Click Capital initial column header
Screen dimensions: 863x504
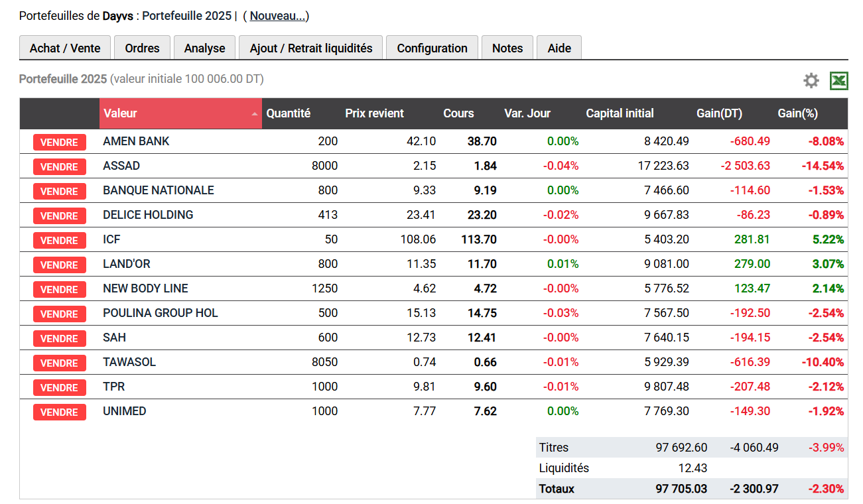click(x=620, y=113)
